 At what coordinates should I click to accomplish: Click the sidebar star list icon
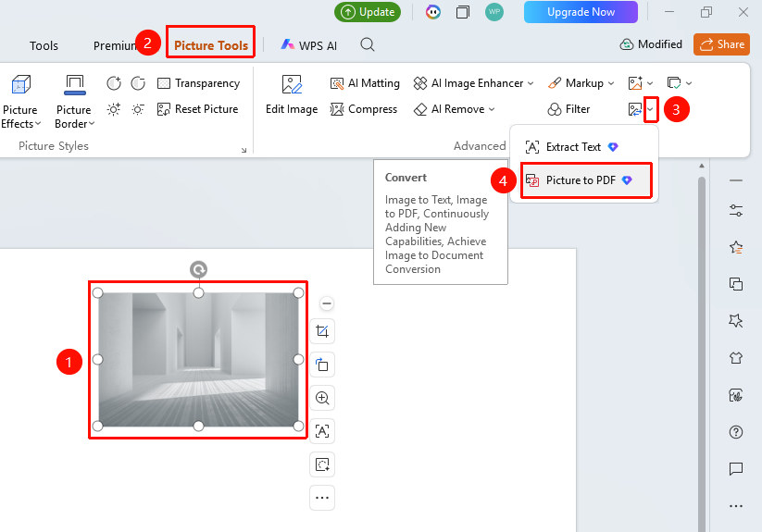click(x=736, y=248)
